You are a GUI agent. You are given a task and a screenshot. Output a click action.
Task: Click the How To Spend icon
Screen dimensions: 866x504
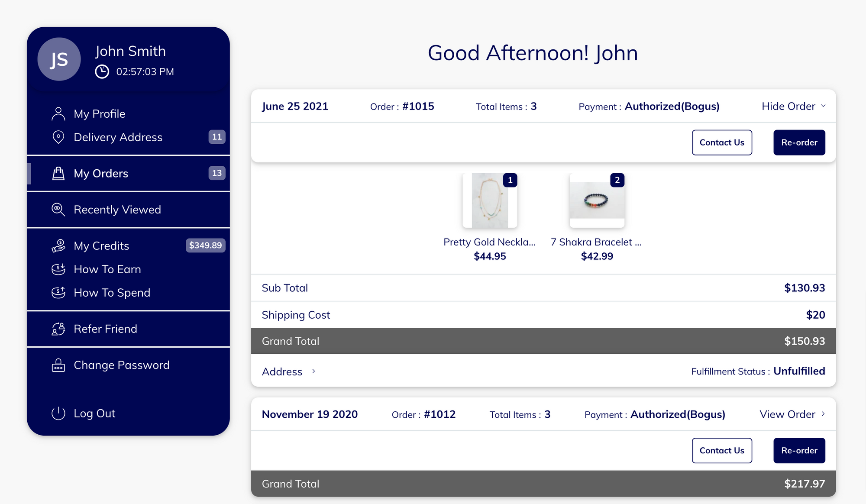[x=58, y=293]
